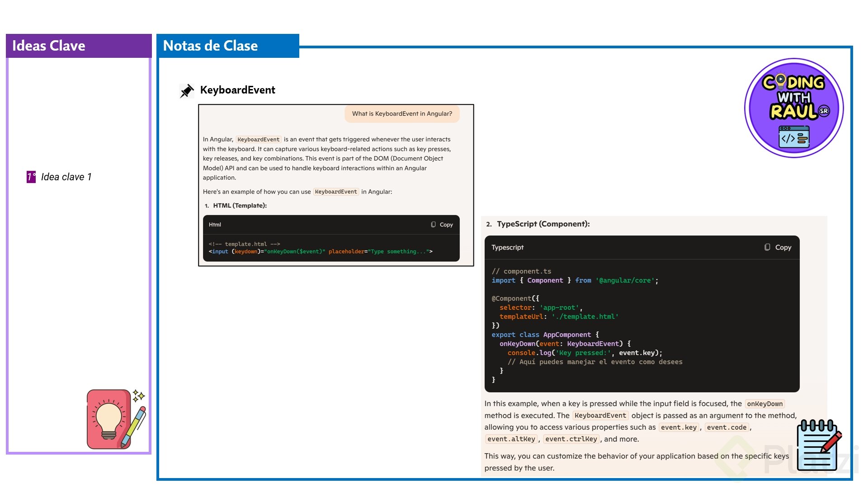Click the pushpin icon beside KeyboardEvent

[x=186, y=90]
